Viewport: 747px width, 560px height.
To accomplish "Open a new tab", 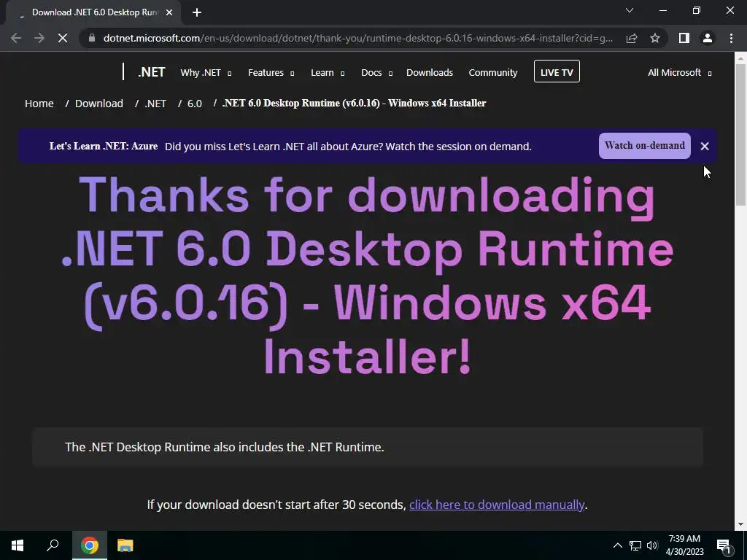I will pyautogui.click(x=197, y=12).
